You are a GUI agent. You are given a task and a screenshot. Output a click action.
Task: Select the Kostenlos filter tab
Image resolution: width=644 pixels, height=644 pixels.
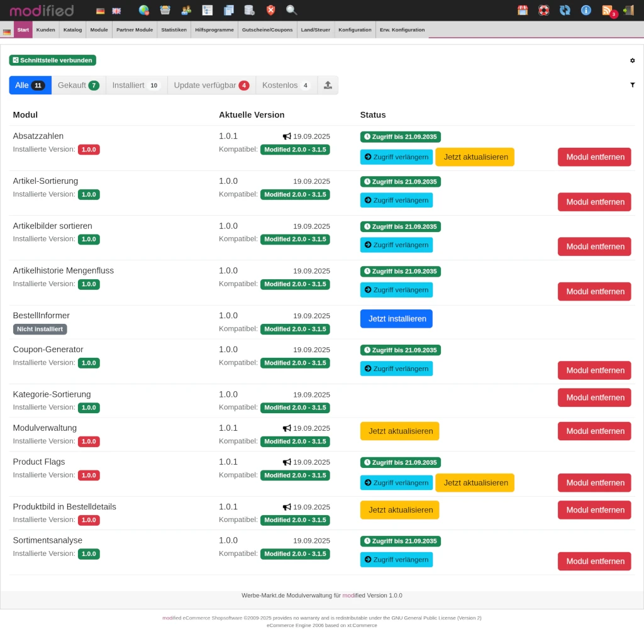287,85
